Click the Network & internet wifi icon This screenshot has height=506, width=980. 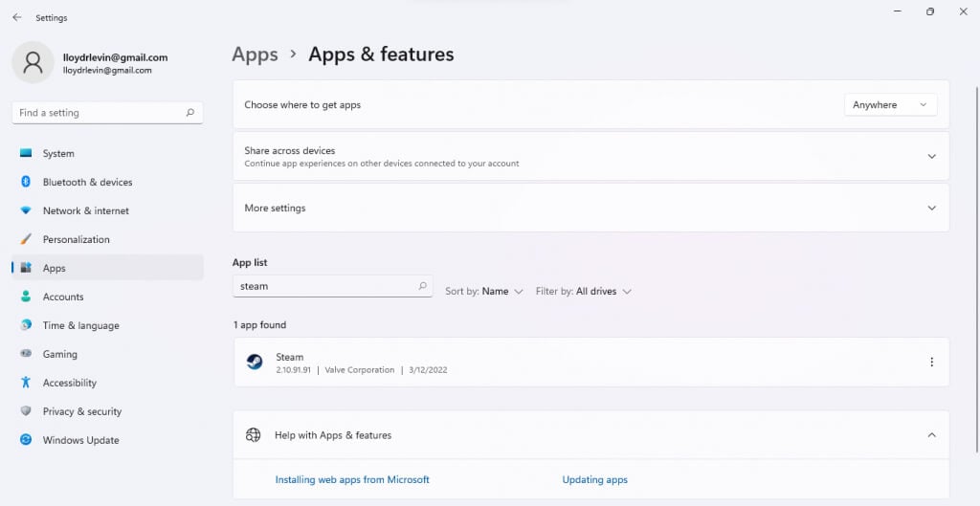pos(26,210)
